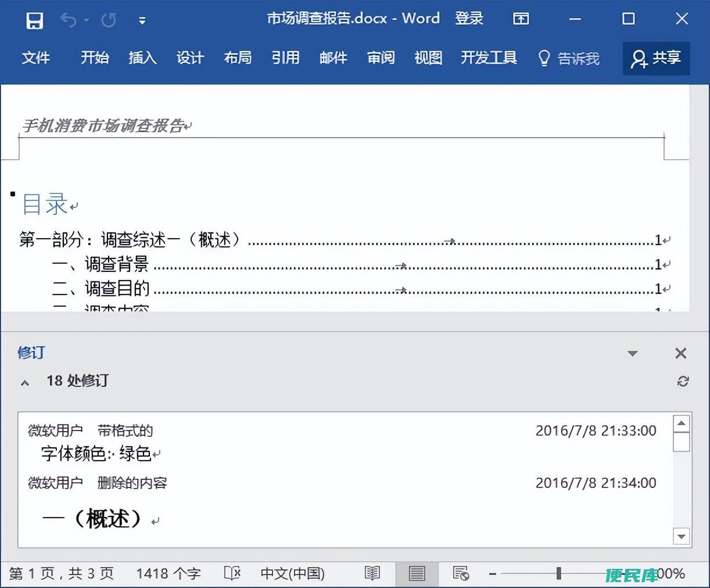Click the zoom out minus button

[492, 574]
